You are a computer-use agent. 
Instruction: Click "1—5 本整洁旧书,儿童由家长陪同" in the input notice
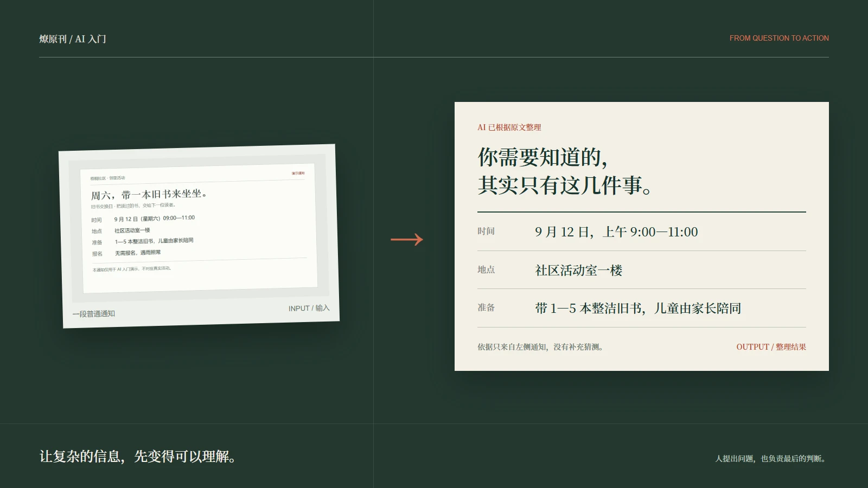[154, 241]
